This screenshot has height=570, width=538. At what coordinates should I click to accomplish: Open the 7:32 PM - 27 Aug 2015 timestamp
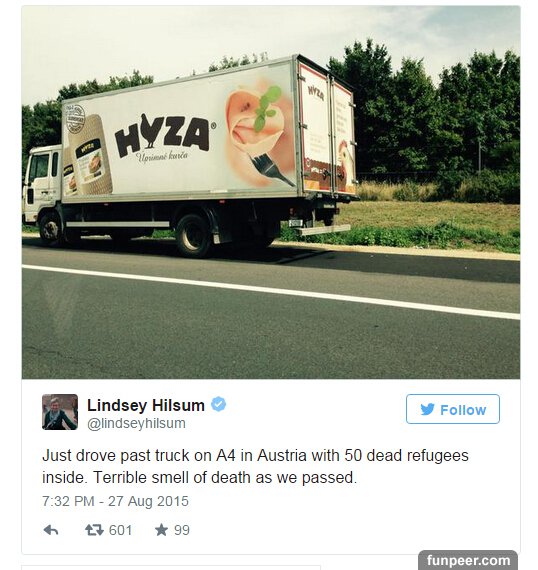click(115, 501)
